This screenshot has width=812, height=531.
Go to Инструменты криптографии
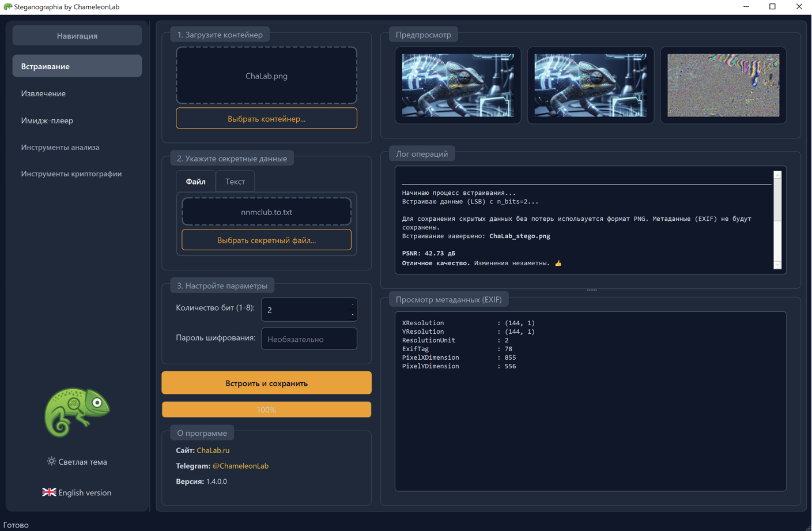click(71, 174)
